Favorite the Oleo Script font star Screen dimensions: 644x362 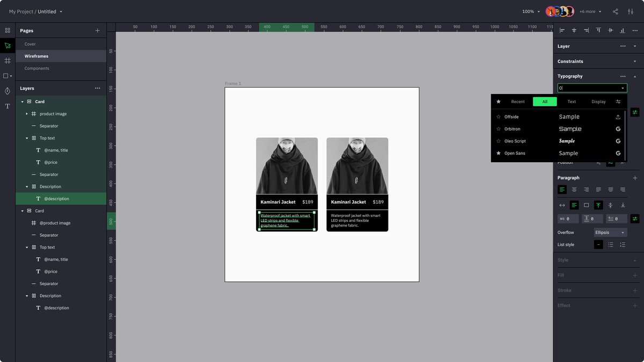499,141
